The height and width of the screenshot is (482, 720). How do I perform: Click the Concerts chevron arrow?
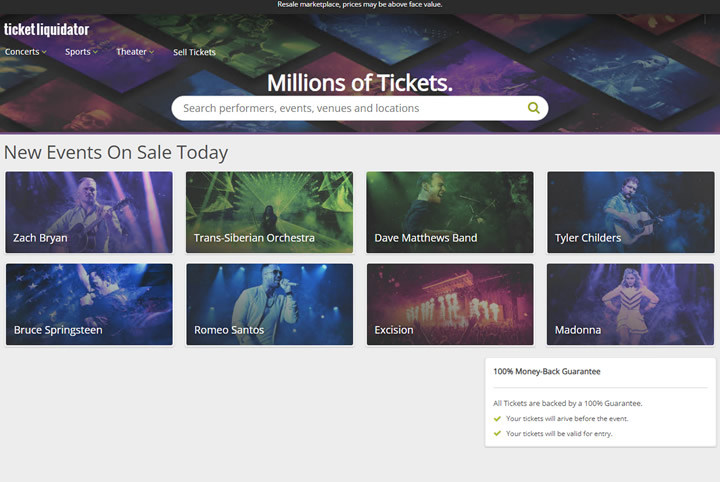[44, 52]
